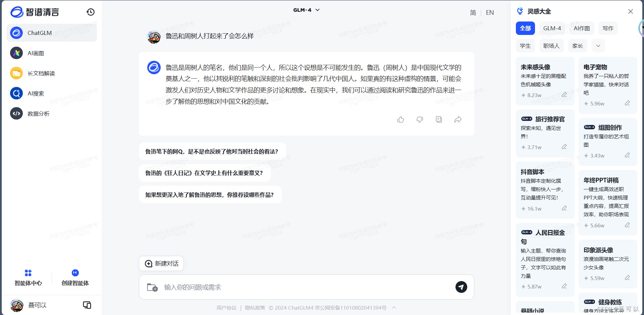644x315 pixels.
Task: Select the 家长 filter tag
Action: click(x=578, y=46)
